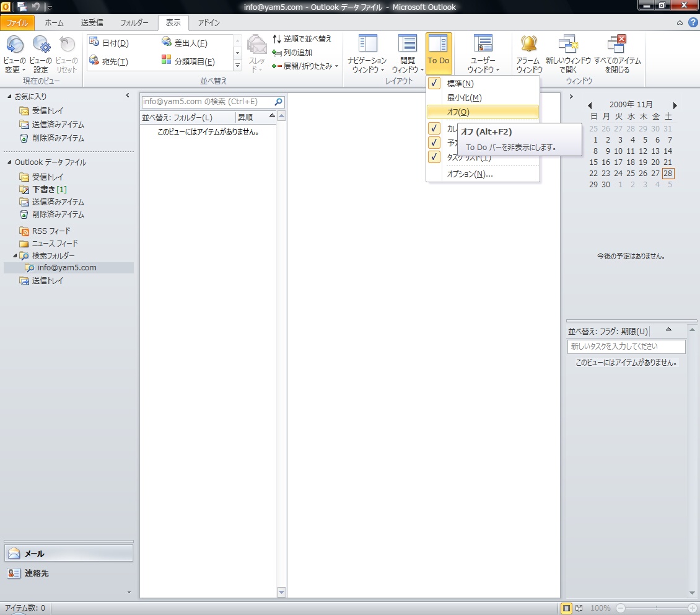Viewport: 700px width, 615px height.
Task: Open オプション(N)... menu entry
Action: (483, 174)
